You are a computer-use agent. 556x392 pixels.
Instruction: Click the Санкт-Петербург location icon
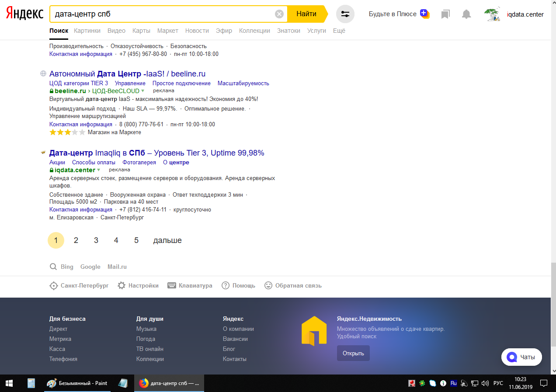click(53, 286)
